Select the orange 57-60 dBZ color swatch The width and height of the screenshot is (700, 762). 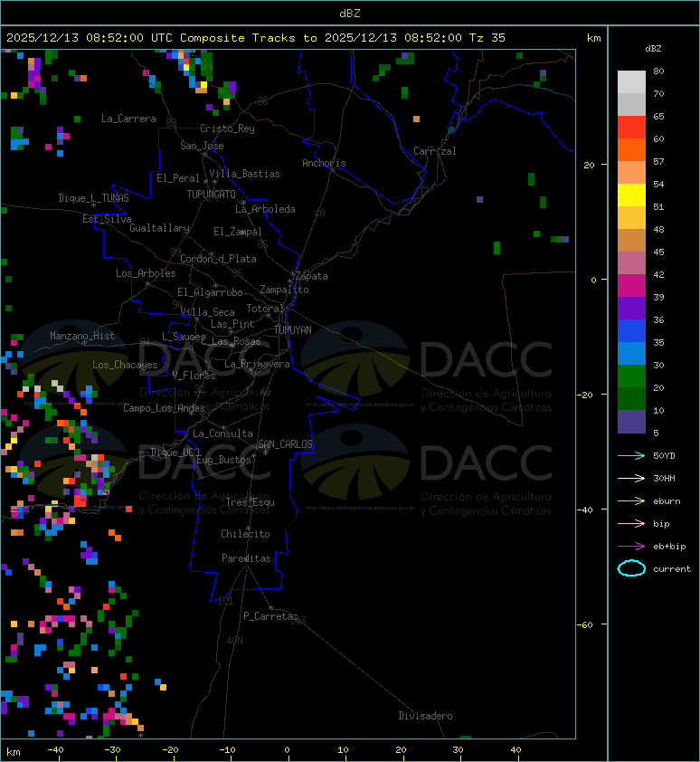coord(631,150)
